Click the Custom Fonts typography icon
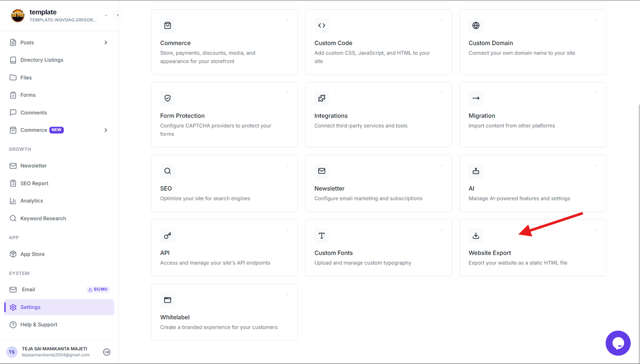The width and height of the screenshot is (640, 364). (x=322, y=236)
